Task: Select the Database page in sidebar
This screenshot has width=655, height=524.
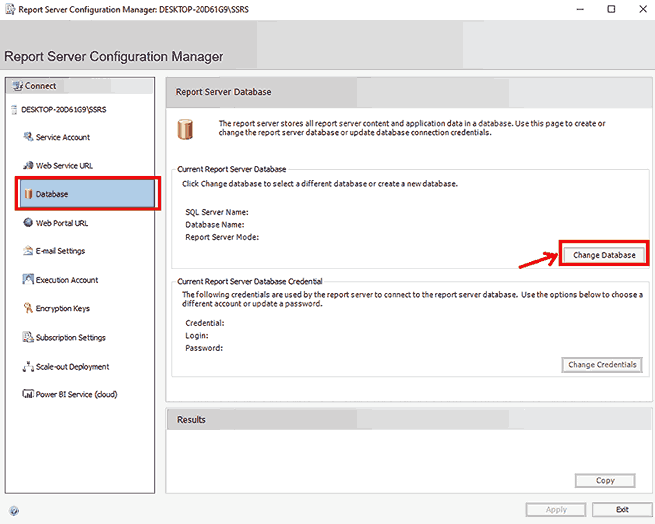Action: click(x=52, y=194)
